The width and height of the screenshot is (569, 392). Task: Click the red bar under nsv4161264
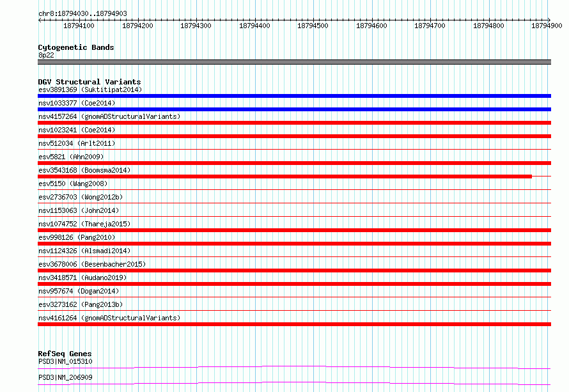[x=294, y=324]
